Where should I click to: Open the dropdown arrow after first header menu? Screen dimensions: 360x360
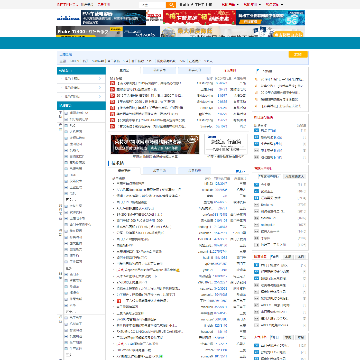[x=237, y=5]
